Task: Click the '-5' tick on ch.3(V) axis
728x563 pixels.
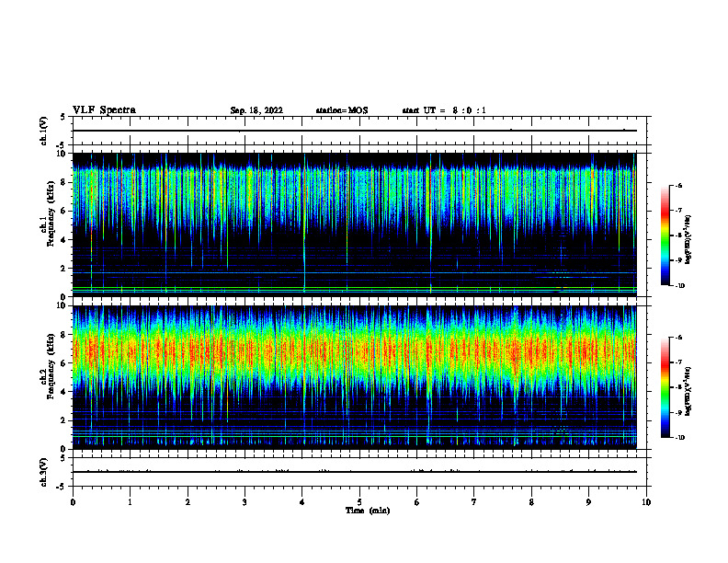Action: point(63,487)
